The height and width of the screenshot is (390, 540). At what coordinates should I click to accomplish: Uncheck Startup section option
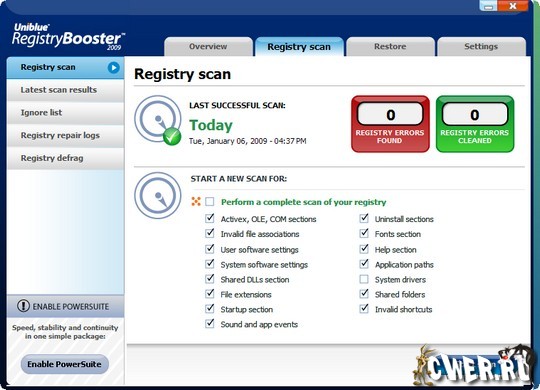tap(210, 309)
